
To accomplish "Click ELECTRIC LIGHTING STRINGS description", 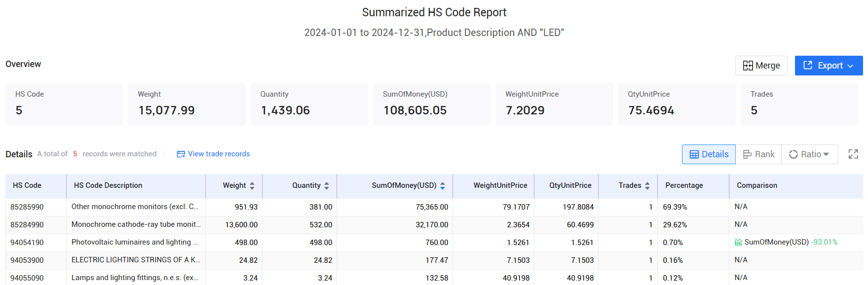I will (136, 260).
